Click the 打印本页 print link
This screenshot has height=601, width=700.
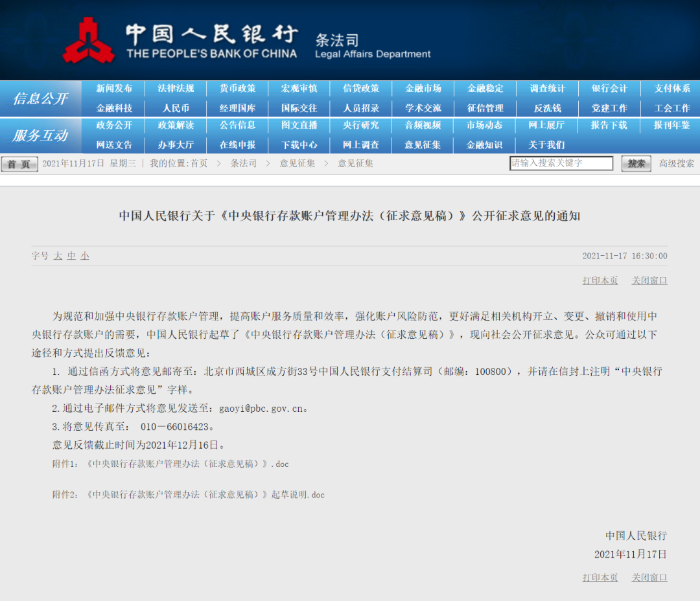[600, 280]
